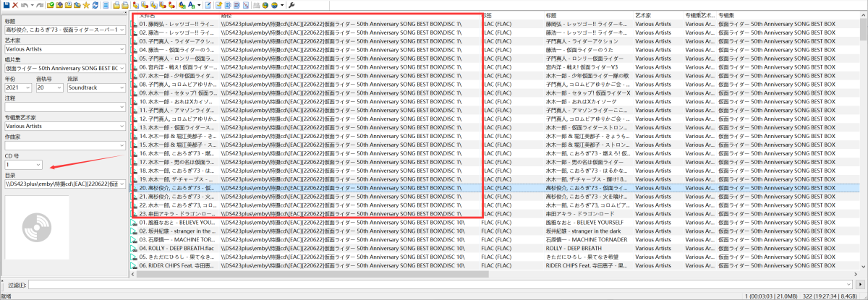Screen dimensions: 868x300
Task: Open Actions dialog icon
Action: [x=182, y=5]
